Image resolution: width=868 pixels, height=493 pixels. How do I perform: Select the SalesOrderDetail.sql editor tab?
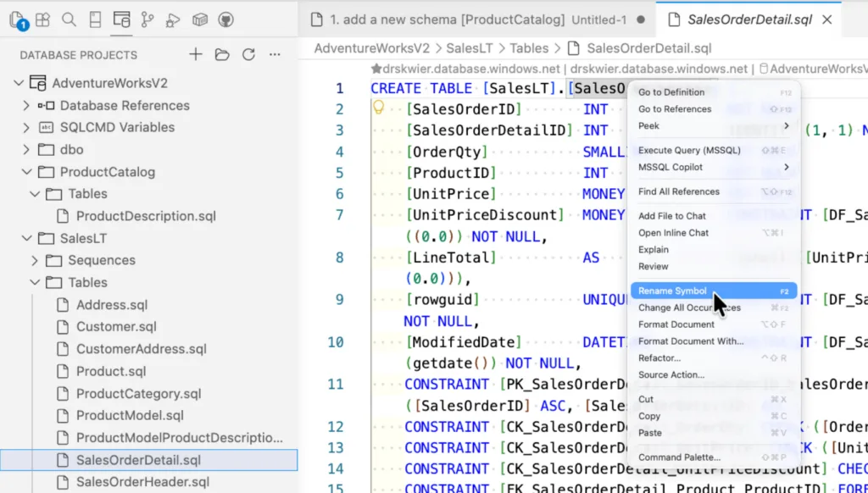pyautogui.click(x=749, y=20)
